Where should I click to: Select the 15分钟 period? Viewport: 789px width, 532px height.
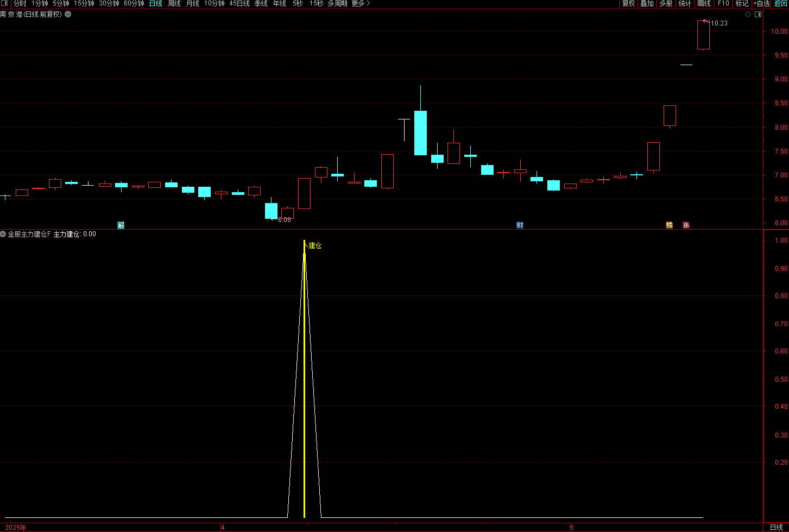pyautogui.click(x=84, y=4)
